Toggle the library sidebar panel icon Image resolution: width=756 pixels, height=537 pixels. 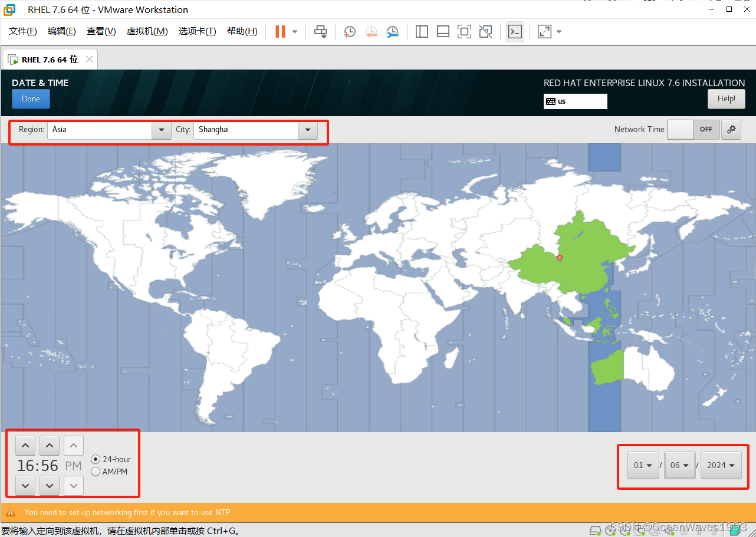coord(422,32)
